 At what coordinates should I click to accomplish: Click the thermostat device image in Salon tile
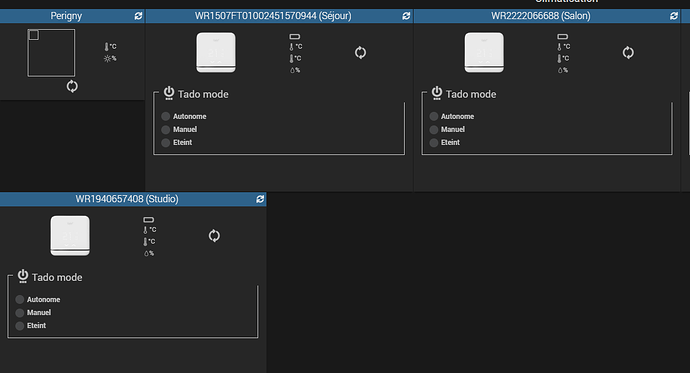[x=484, y=52]
